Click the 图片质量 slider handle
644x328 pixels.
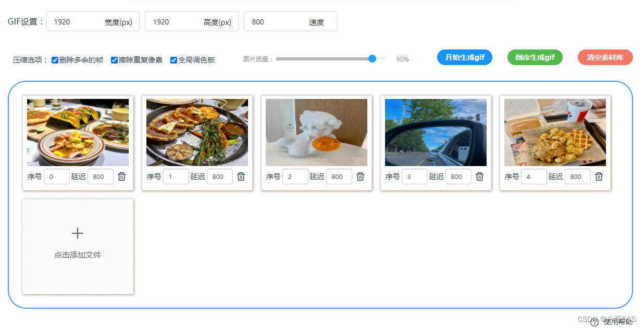(x=372, y=59)
